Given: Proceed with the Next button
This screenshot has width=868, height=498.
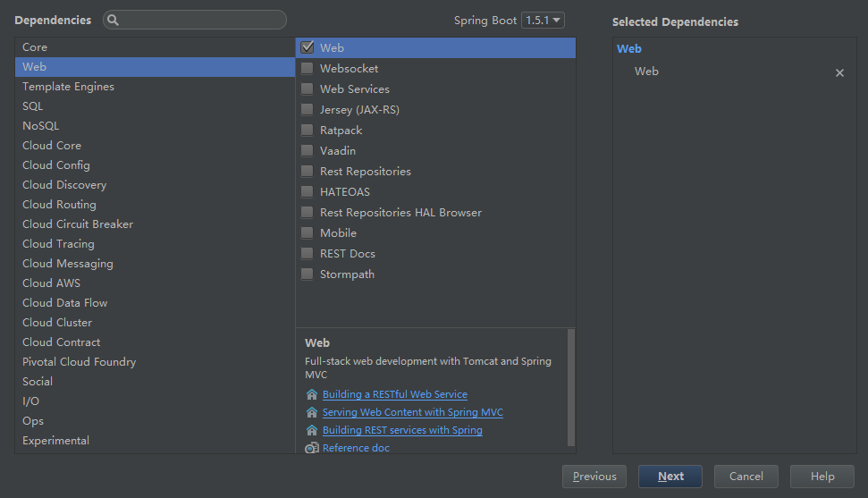Looking at the screenshot, I should [670, 477].
